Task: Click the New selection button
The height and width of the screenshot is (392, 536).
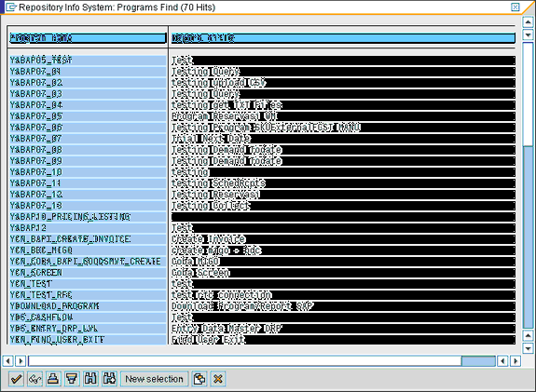Action: pyautogui.click(x=154, y=379)
